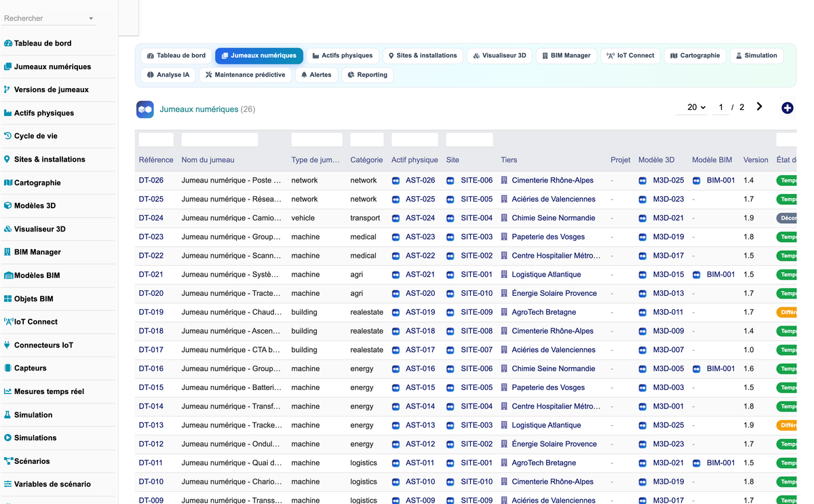The image size is (814, 504).
Task: Click Actifs physiques sidebar icon
Action: pos(8,113)
